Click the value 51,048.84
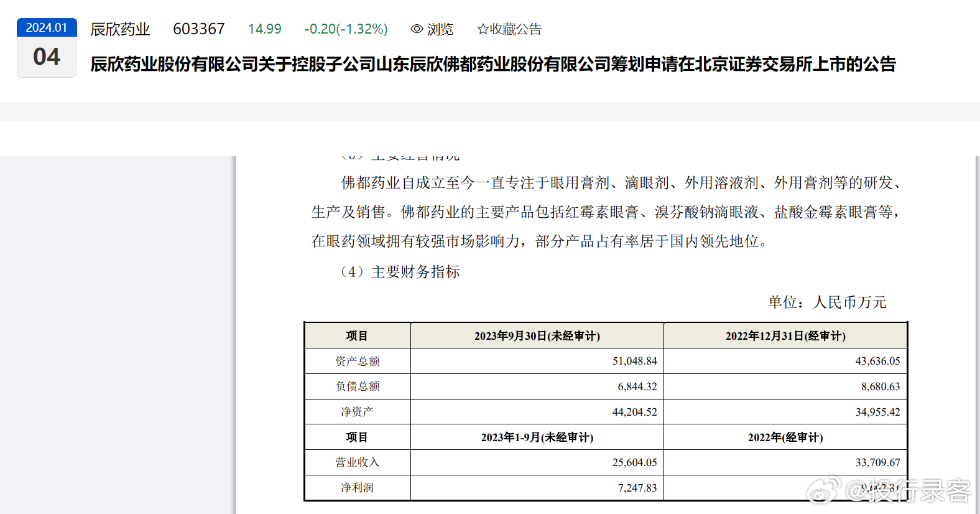The image size is (980, 514). pyautogui.click(x=635, y=361)
